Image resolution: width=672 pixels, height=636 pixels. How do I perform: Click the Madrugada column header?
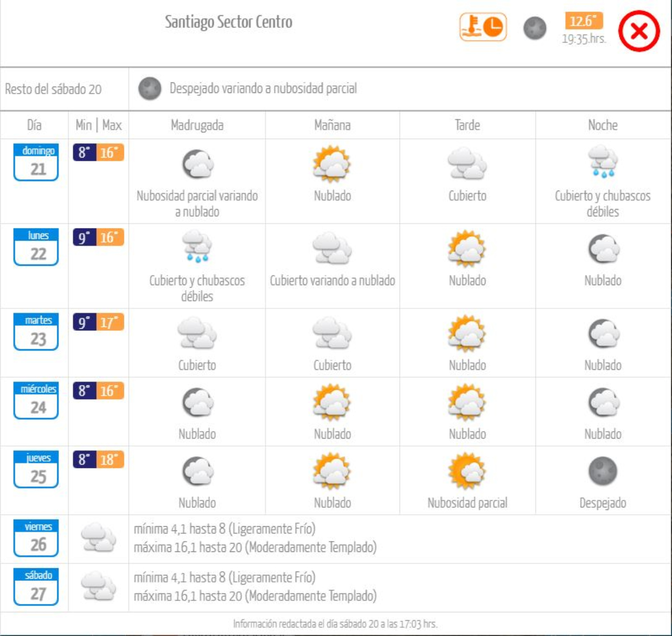[197, 125]
